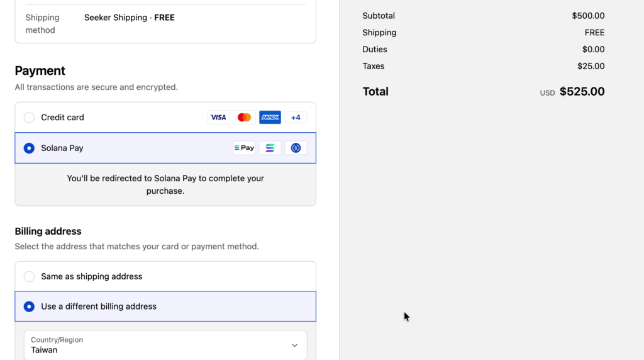644x360 pixels.
Task: Click the Solana gradient logo icon
Action: [x=270, y=148]
